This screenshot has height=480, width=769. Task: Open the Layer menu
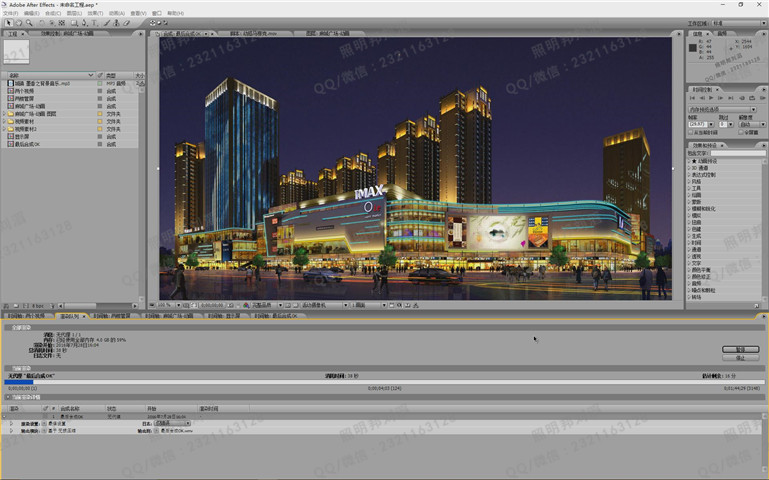(74, 13)
